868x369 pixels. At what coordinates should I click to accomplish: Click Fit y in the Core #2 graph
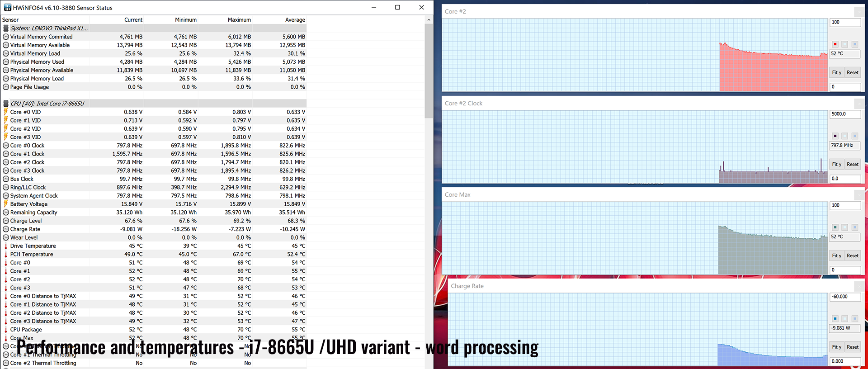[x=837, y=72]
